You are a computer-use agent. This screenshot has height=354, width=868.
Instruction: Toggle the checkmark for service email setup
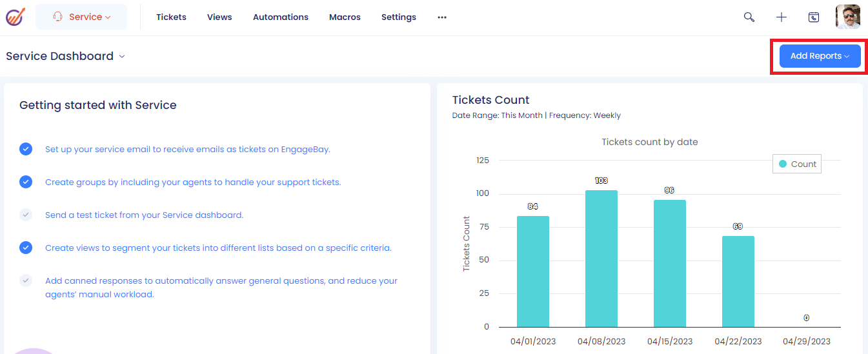[26, 149]
